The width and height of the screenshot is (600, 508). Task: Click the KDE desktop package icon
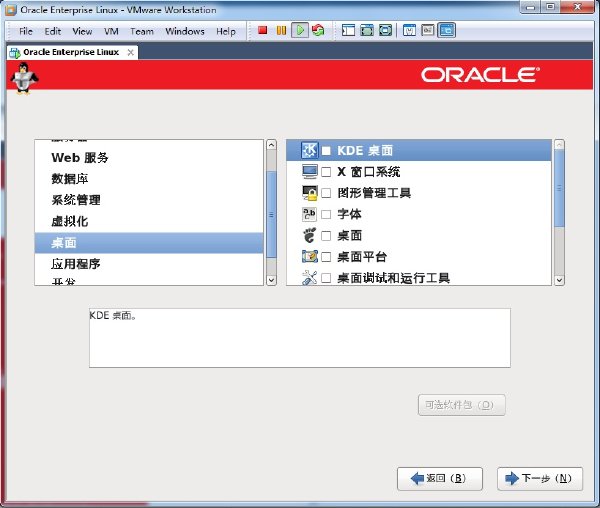tap(309, 150)
